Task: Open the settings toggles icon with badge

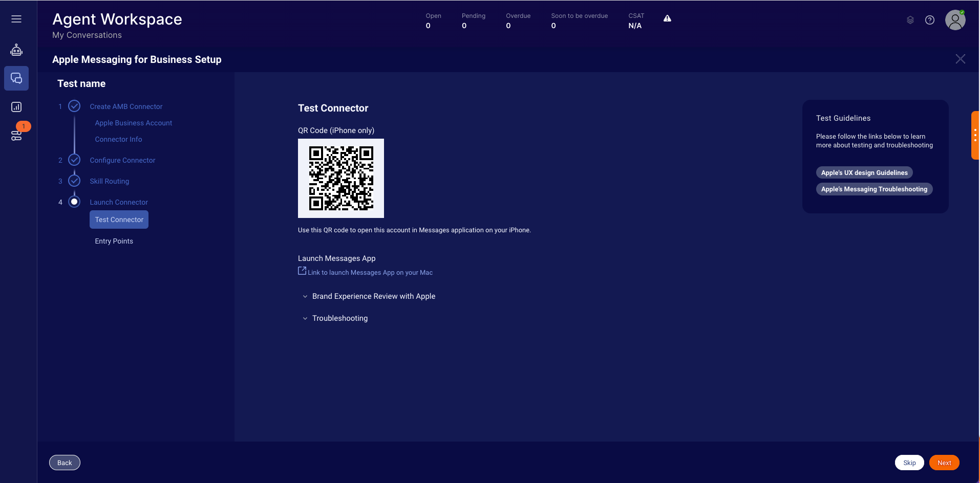Action: point(16,136)
